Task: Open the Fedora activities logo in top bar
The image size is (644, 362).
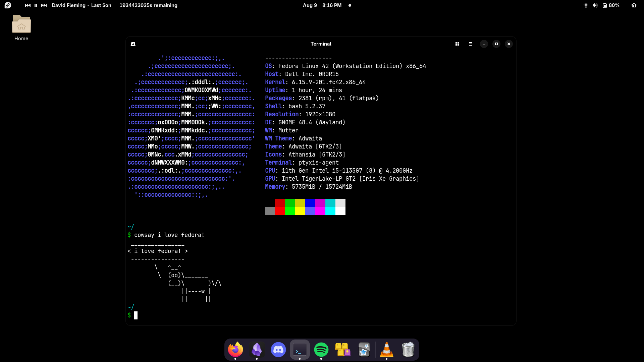Action: (8, 5)
